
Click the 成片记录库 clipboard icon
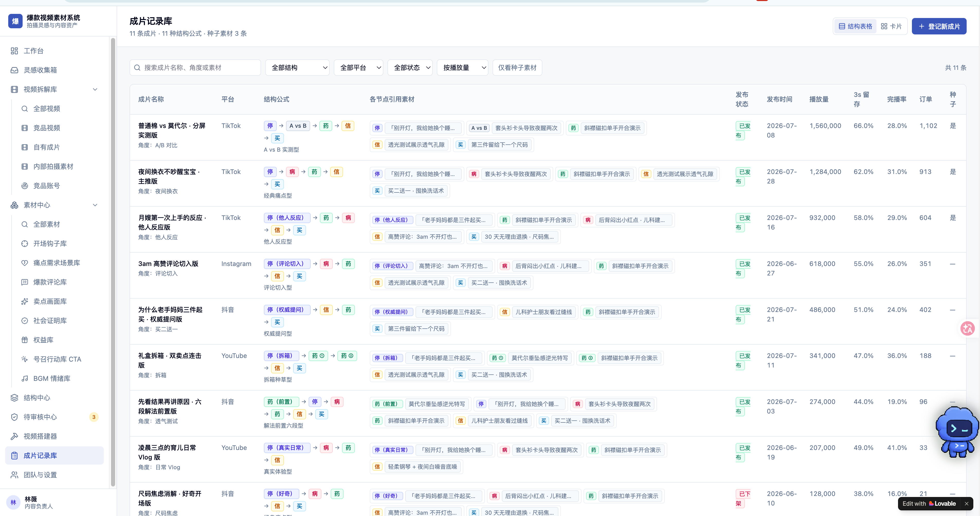click(14, 456)
